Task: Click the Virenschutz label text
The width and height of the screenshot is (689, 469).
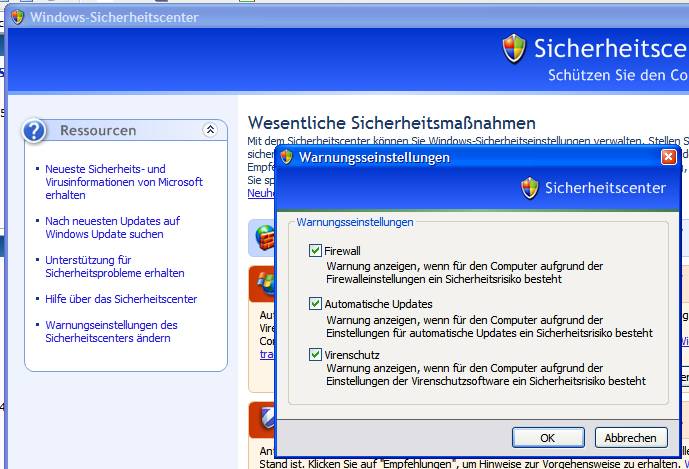Action: click(x=352, y=355)
